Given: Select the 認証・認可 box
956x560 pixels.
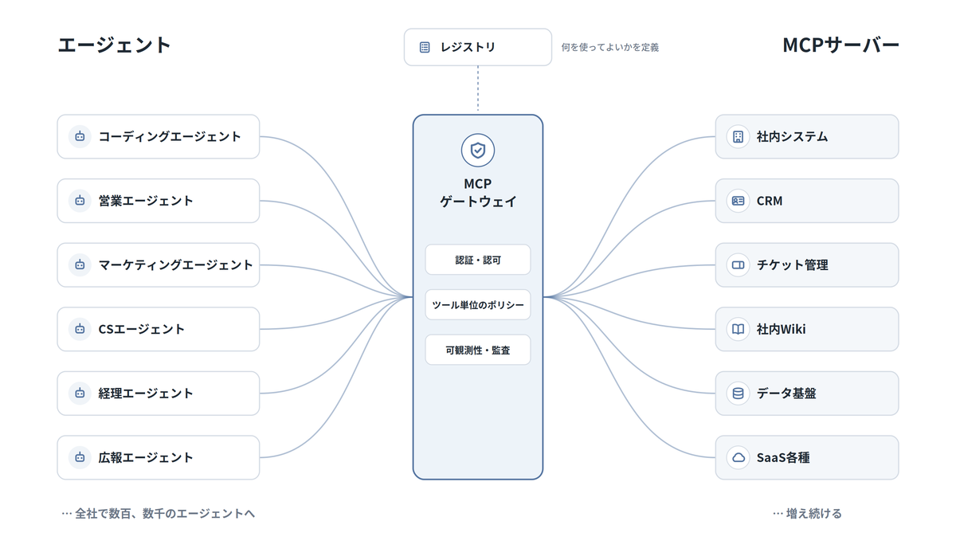Looking at the screenshot, I should click(478, 260).
